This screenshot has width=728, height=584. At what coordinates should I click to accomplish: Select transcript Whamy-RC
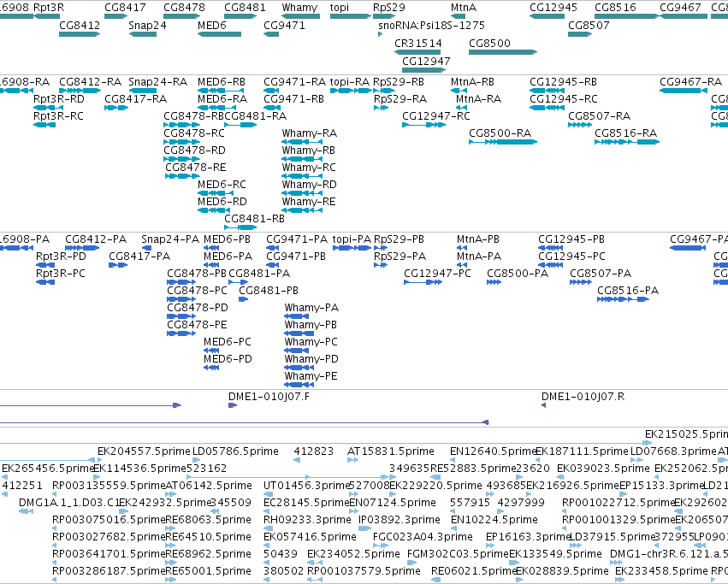[x=309, y=167]
